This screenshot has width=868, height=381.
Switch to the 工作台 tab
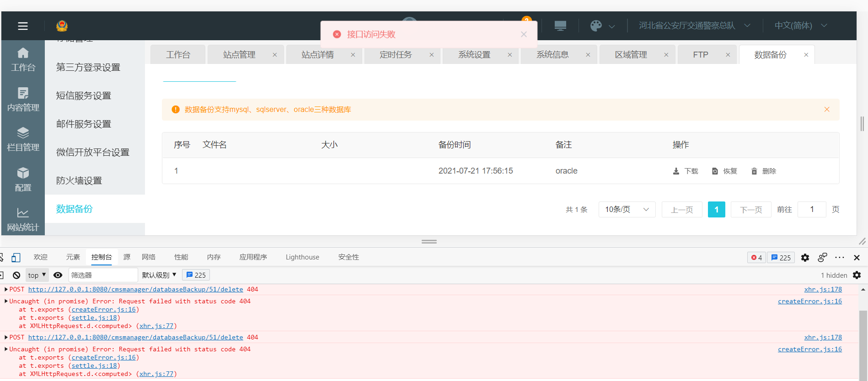(178, 55)
